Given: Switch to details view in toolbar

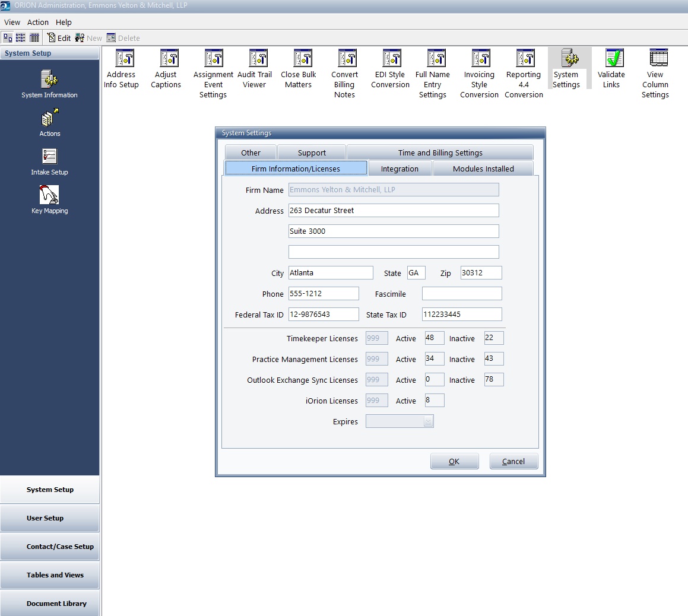Looking at the screenshot, I should tap(34, 38).
